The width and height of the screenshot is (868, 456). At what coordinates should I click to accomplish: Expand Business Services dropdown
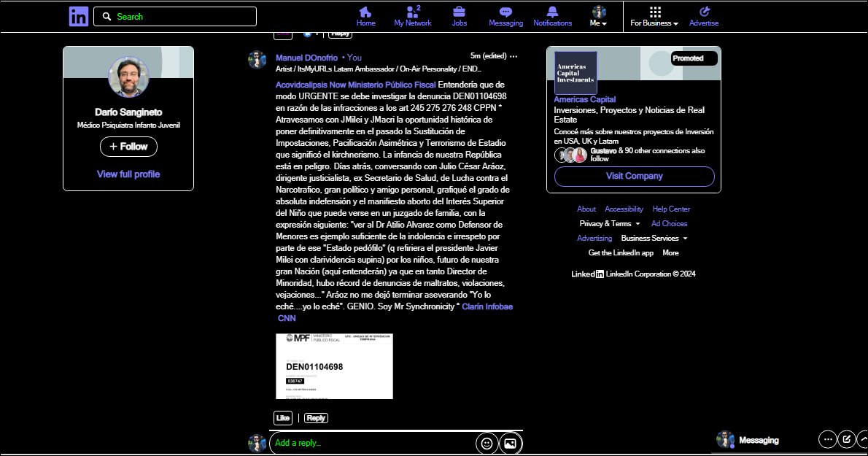[654, 238]
